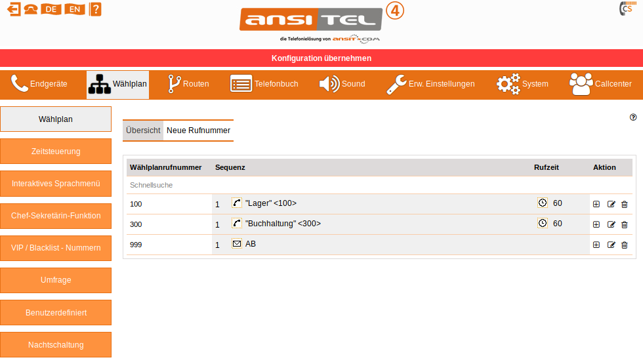The image size is (643, 364).
Task: Open Zeitsteuerung in the sidebar
Action: click(x=56, y=152)
